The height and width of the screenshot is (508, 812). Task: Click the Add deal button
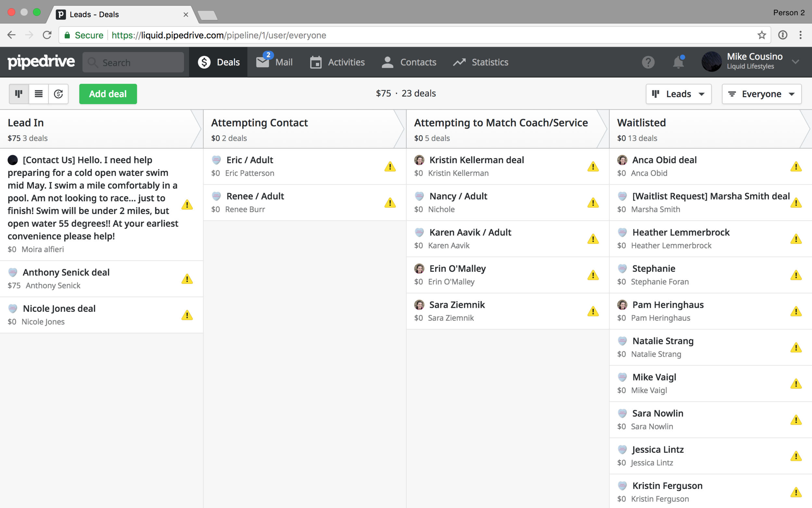click(x=108, y=94)
